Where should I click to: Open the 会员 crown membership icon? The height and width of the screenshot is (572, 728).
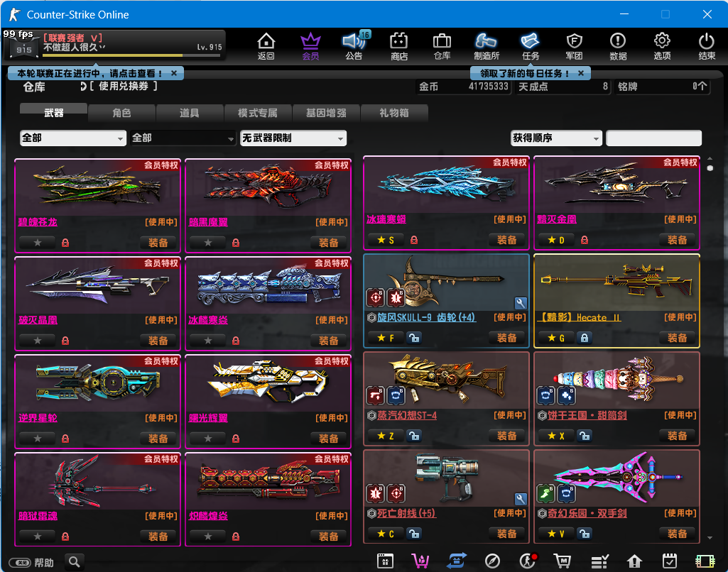(x=310, y=46)
